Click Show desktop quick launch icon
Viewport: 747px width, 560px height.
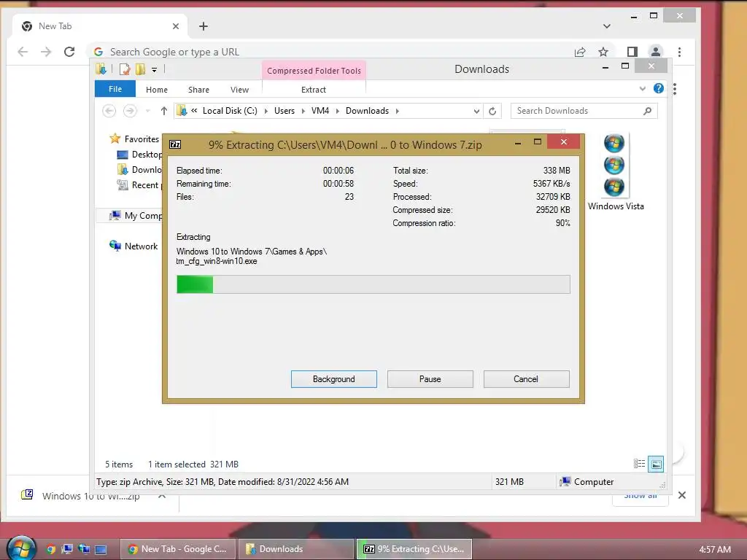coord(101,549)
